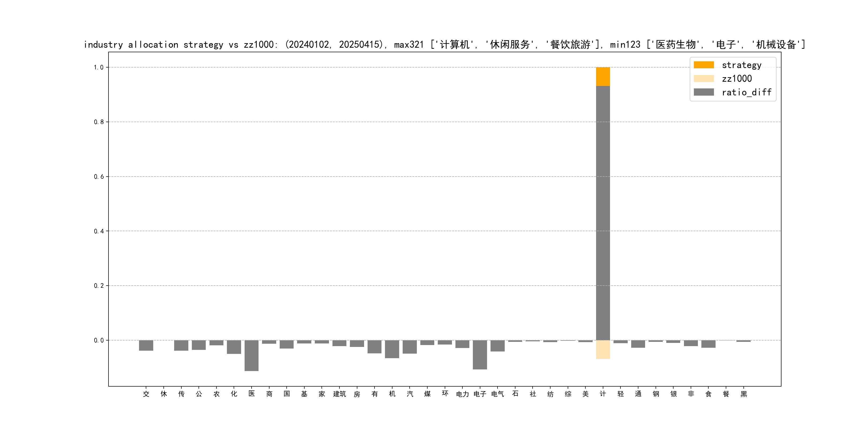Click the 1.0 y-axis tick label
The height and width of the screenshot is (434, 868).
click(98, 68)
